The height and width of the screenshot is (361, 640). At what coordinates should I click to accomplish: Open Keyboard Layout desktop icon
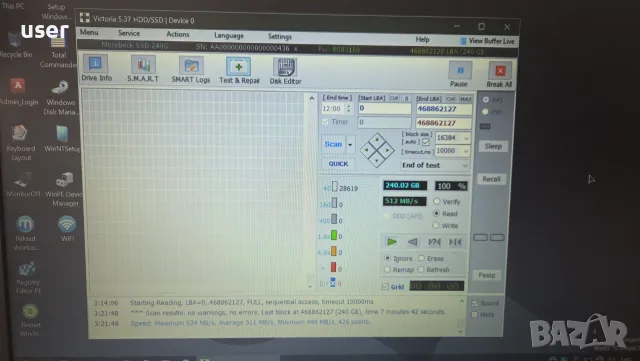tap(20, 143)
